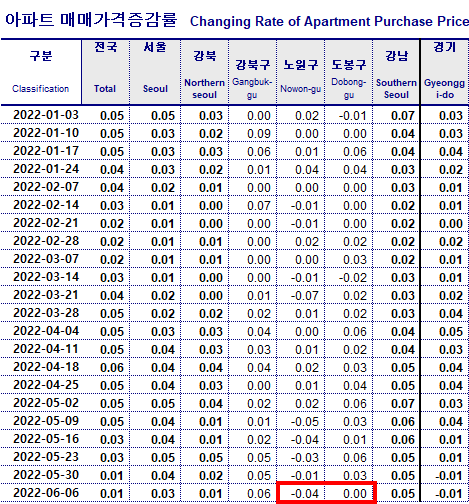Click Northern seoul value 0.05 in 2022-05-23 row
469x504 pixels.
point(211,458)
